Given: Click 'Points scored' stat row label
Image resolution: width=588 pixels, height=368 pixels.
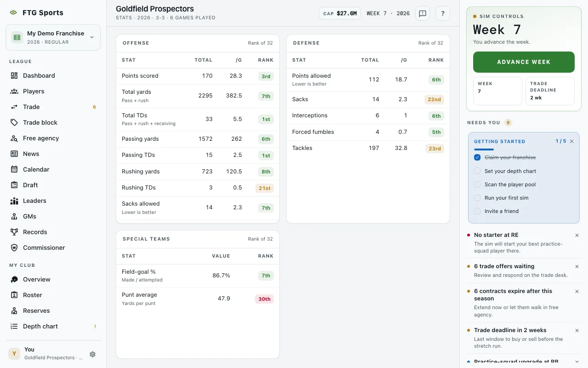Looking at the screenshot, I should pyautogui.click(x=140, y=76).
